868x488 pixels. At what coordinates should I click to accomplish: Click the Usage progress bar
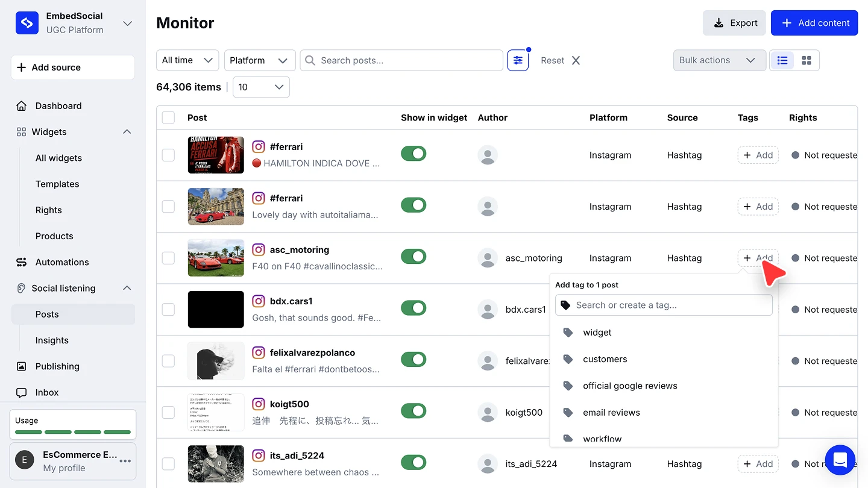(x=73, y=432)
